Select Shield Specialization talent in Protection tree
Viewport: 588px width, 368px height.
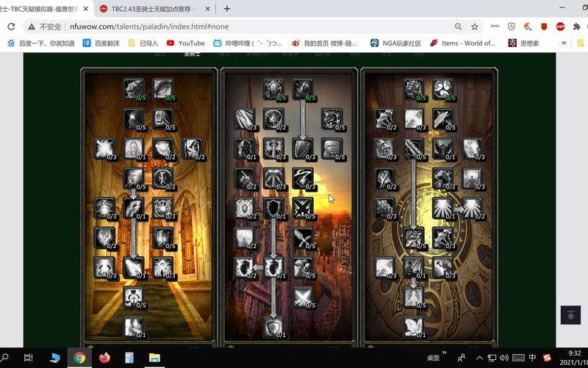(303, 148)
